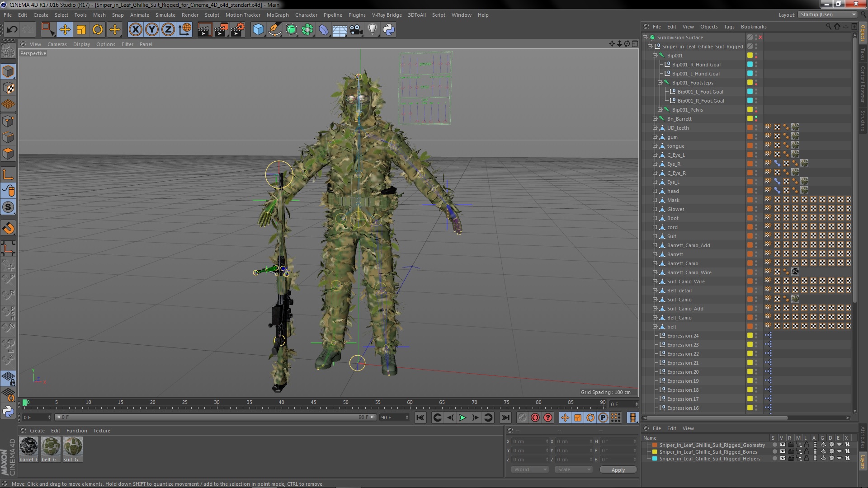This screenshot has width=868, height=488.
Task: Go to start of animation
Action: pos(420,418)
